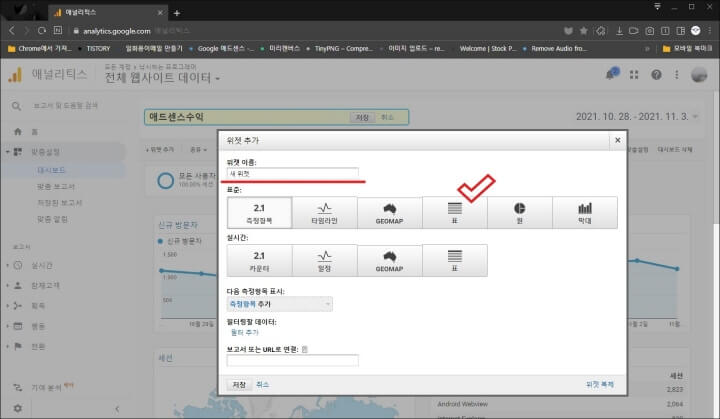Open Attribution beta in sidebar

[x=44, y=387]
